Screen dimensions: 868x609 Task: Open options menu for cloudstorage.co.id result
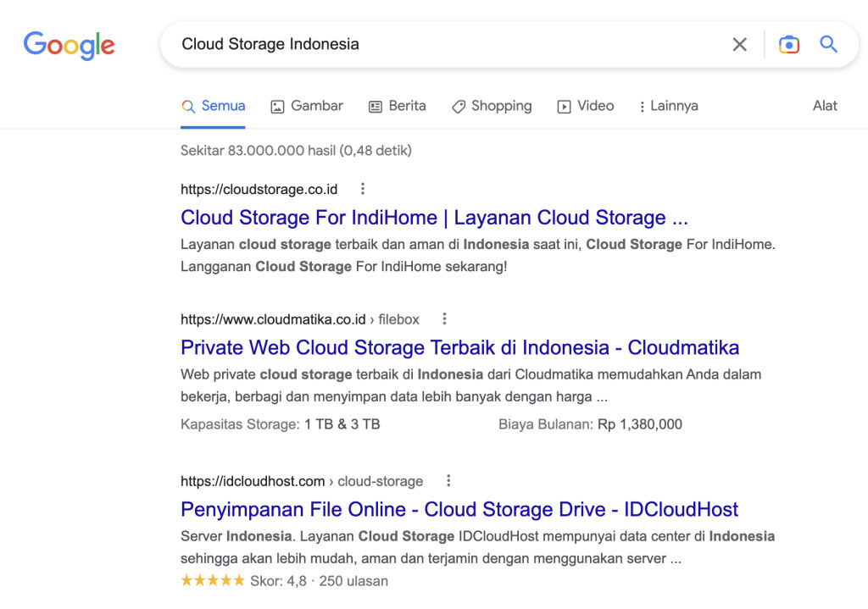363,189
